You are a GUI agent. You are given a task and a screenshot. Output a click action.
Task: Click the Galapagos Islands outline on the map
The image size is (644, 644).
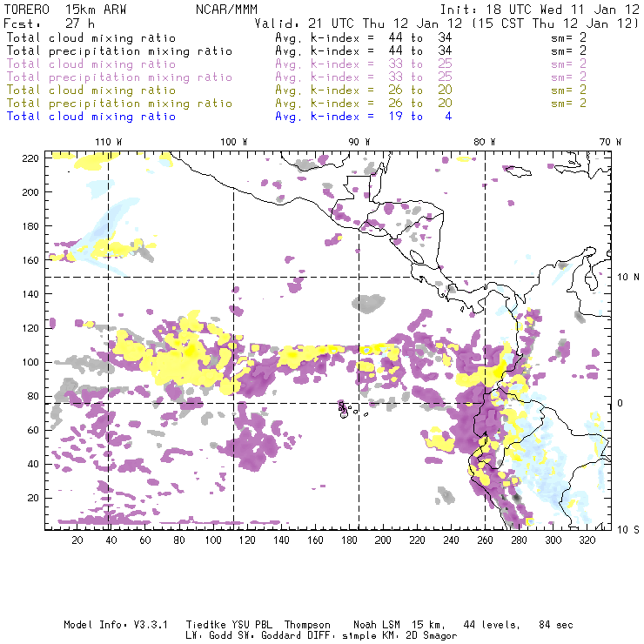tap(346, 408)
